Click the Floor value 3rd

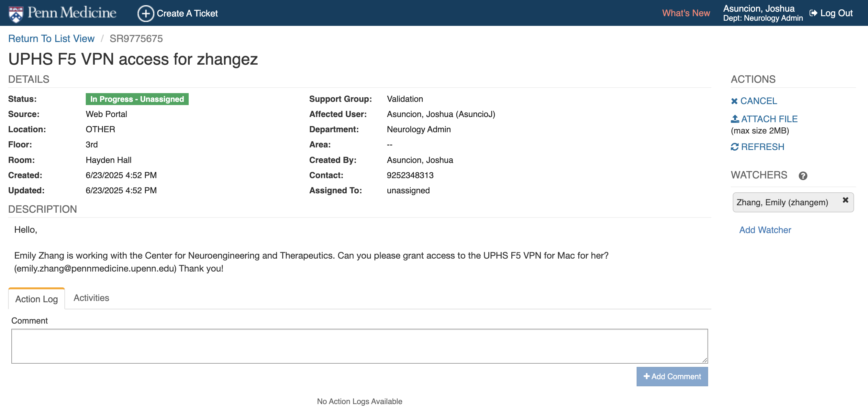92,145
